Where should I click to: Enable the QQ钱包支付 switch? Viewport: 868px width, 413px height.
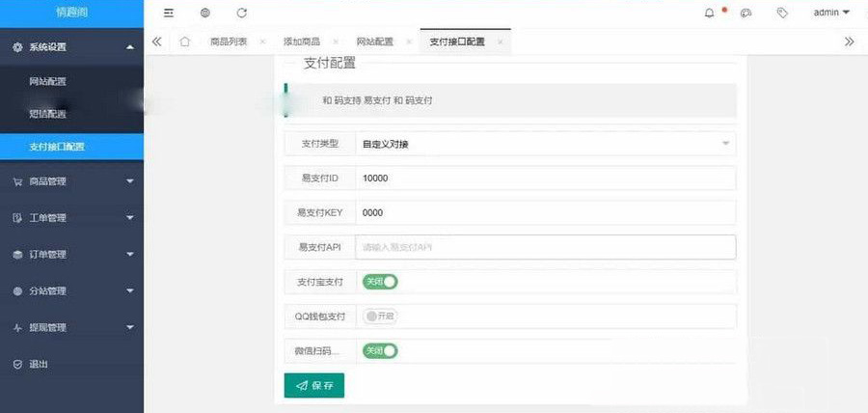click(x=380, y=316)
